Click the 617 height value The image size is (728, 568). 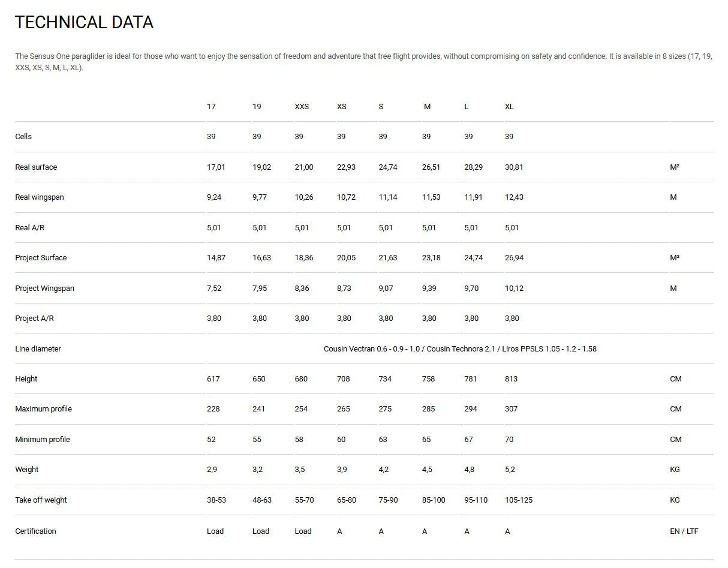pyautogui.click(x=213, y=379)
